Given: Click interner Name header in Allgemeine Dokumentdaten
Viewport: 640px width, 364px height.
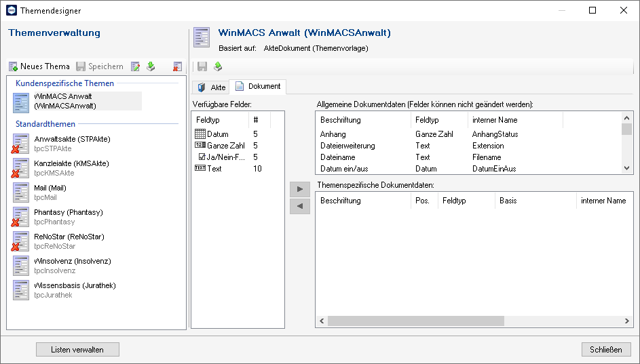Looking at the screenshot, I should click(515, 120).
